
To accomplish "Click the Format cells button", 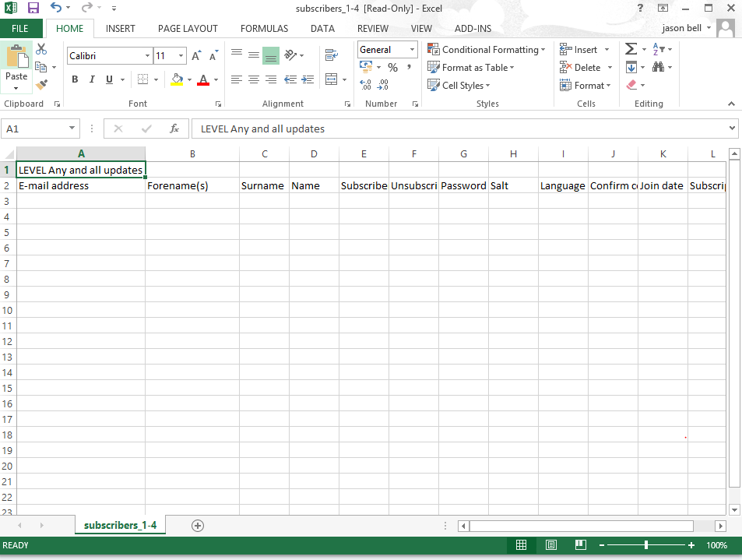I will point(586,85).
